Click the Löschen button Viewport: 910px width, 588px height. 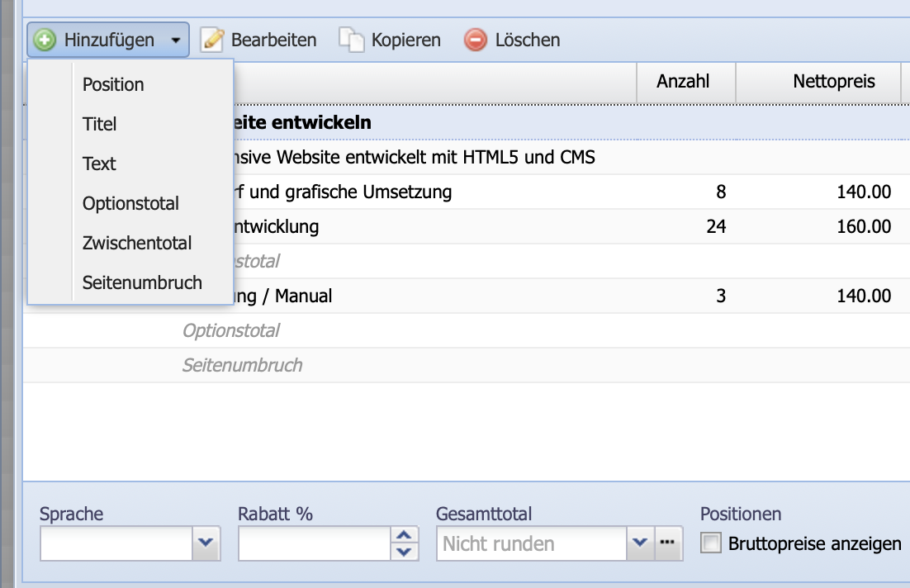click(x=512, y=39)
